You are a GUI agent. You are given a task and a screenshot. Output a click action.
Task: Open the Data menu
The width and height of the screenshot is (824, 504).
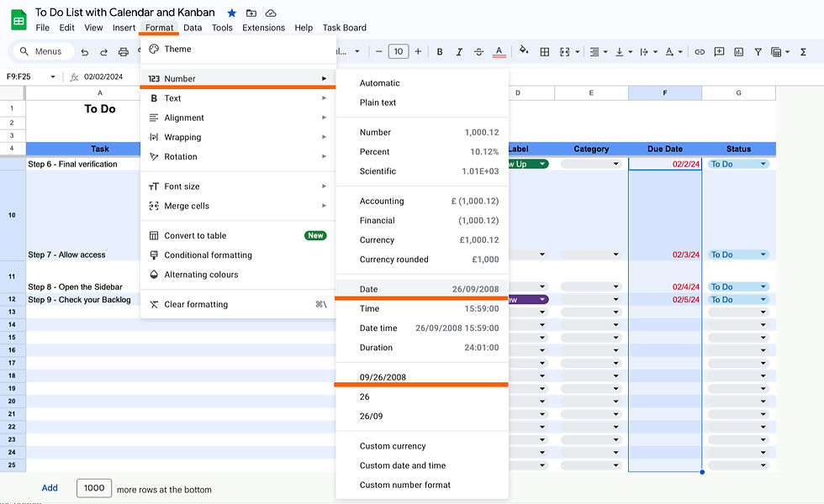pyautogui.click(x=193, y=28)
